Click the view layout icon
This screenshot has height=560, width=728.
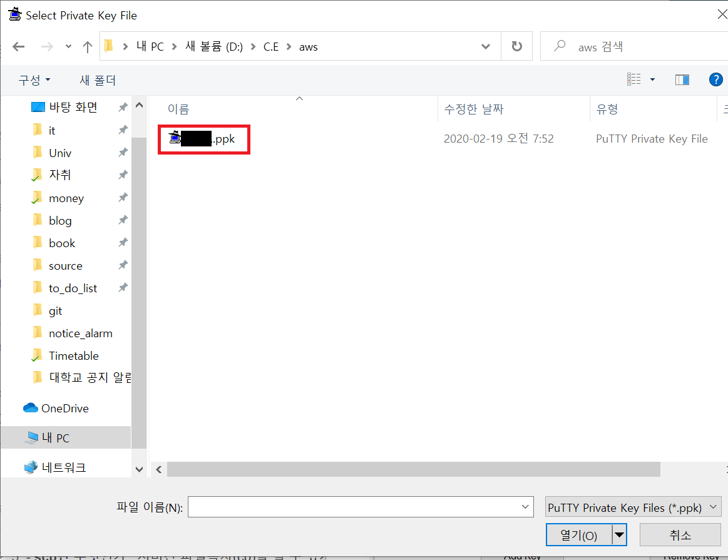point(634,79)
